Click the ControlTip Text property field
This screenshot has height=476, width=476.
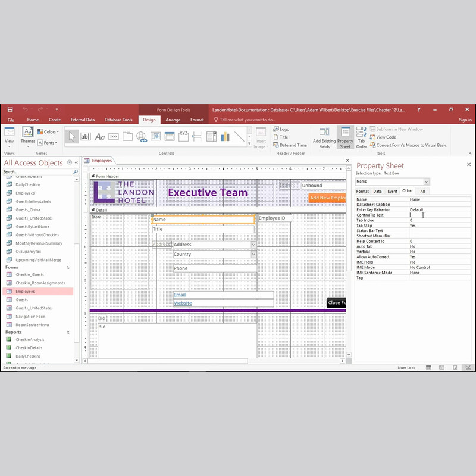click(440, 215)
